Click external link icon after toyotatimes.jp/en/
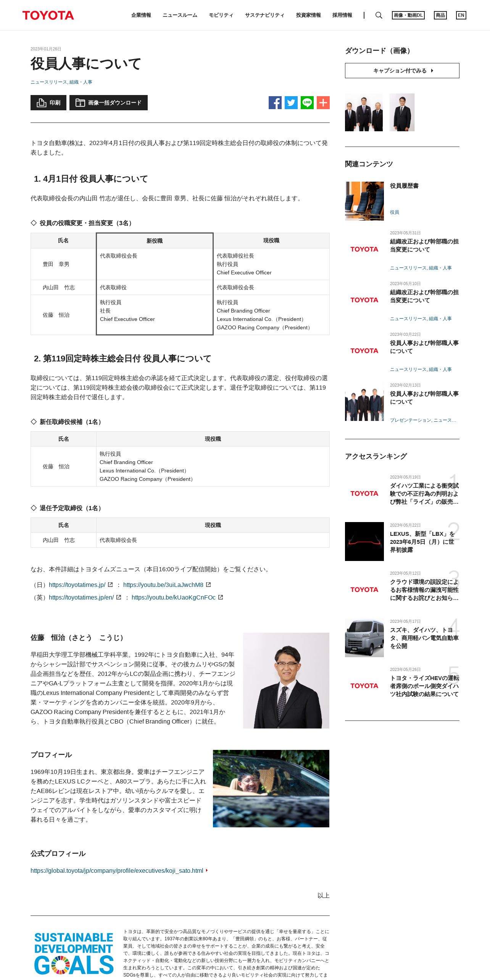This screenshot has width=490, height=980. (119, 597)
